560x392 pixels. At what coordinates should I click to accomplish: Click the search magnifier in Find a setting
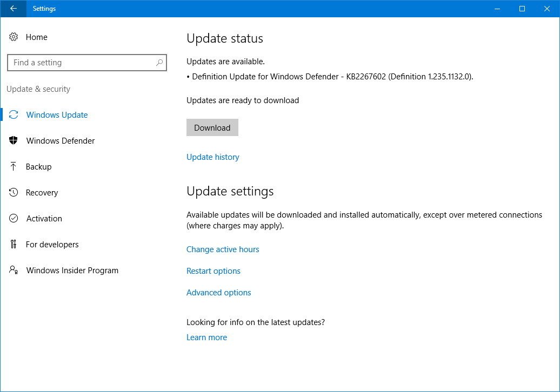point(159,63)
